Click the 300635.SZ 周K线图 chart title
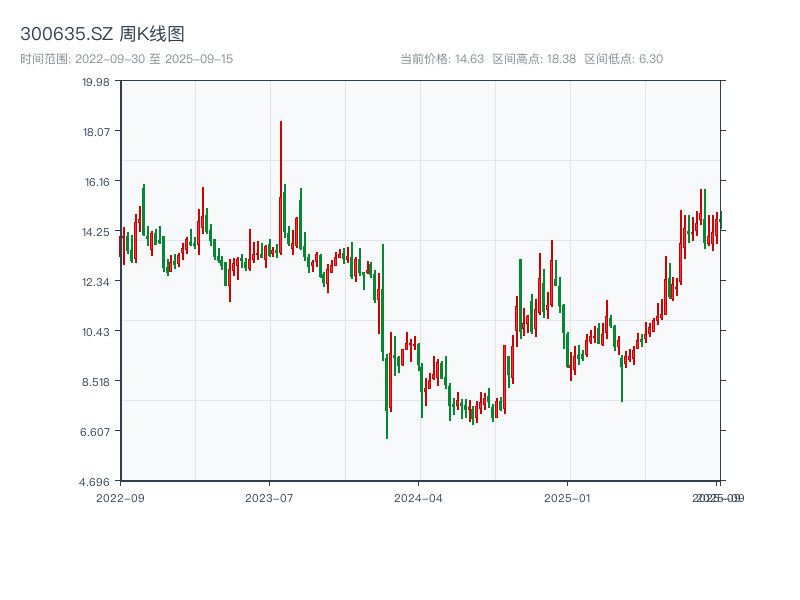 point(102,34)
